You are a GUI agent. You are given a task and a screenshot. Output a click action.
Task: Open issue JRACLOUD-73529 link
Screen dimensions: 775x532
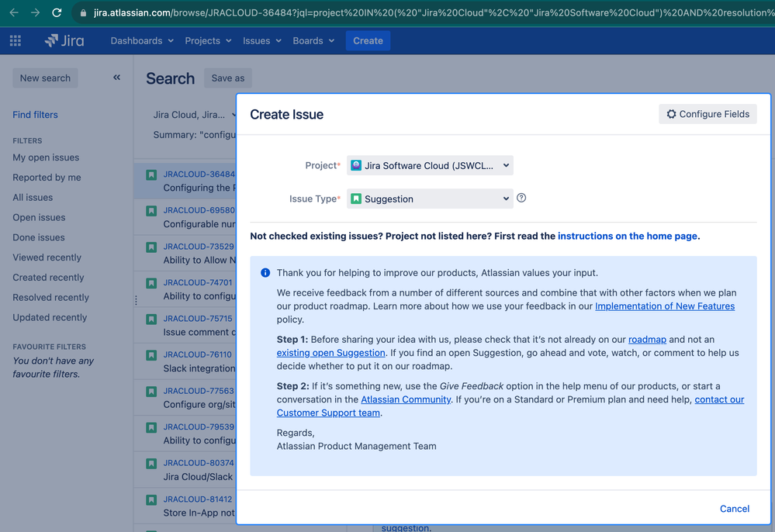(199, 246)
